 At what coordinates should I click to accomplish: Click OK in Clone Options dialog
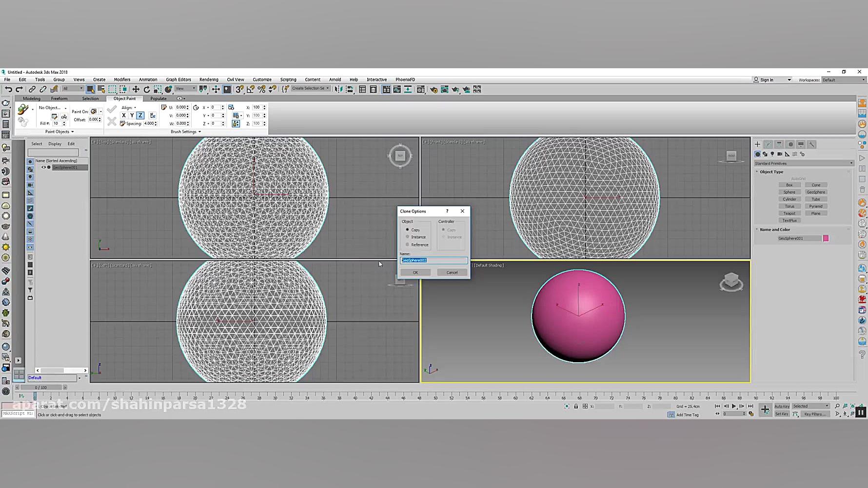point(415,273)
